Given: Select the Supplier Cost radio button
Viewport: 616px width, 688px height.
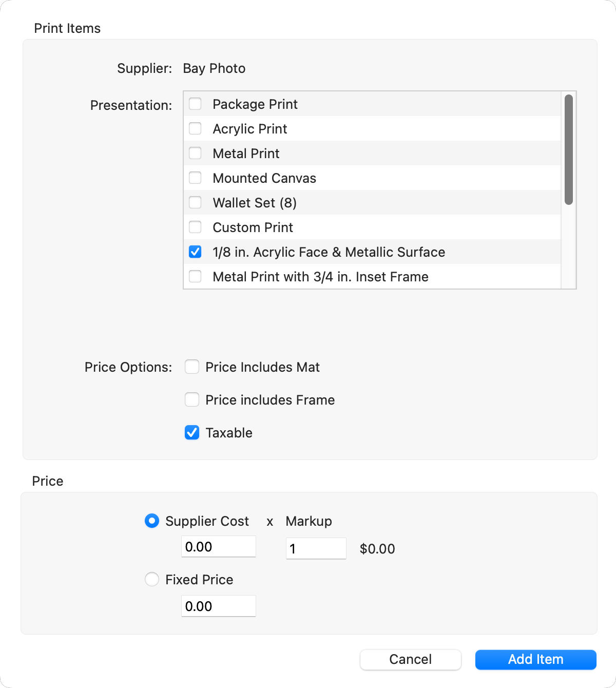Looking at the screenshot, I should 152,521.
